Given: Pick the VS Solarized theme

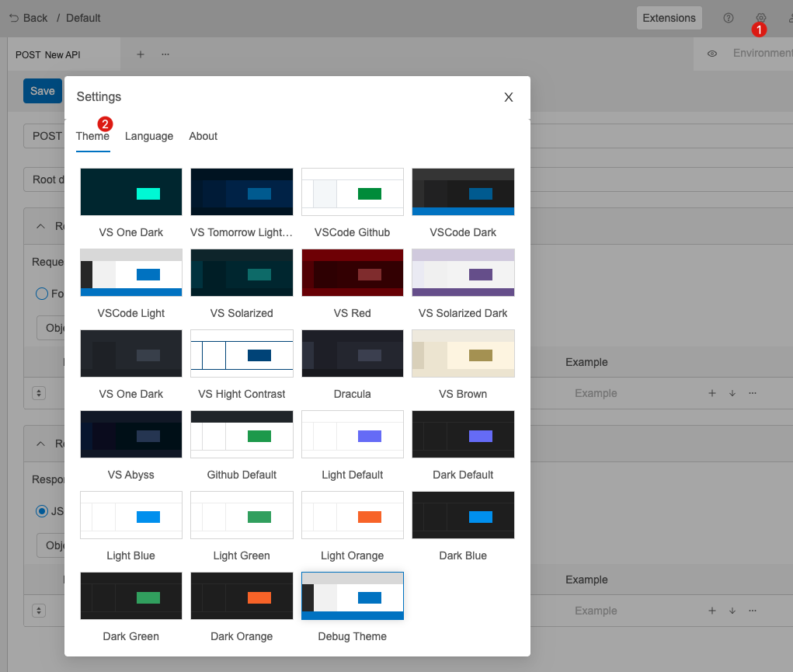Looking at the screenshot, I should click(242, 272).
